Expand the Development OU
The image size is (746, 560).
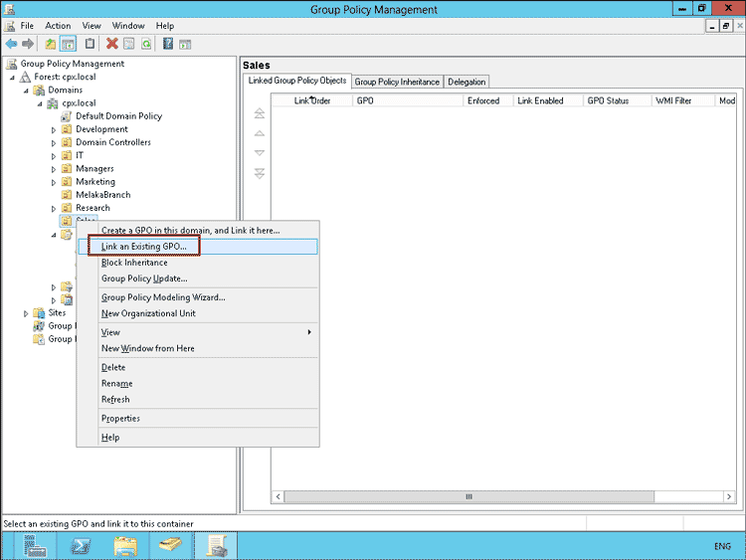tap(54, 130)
